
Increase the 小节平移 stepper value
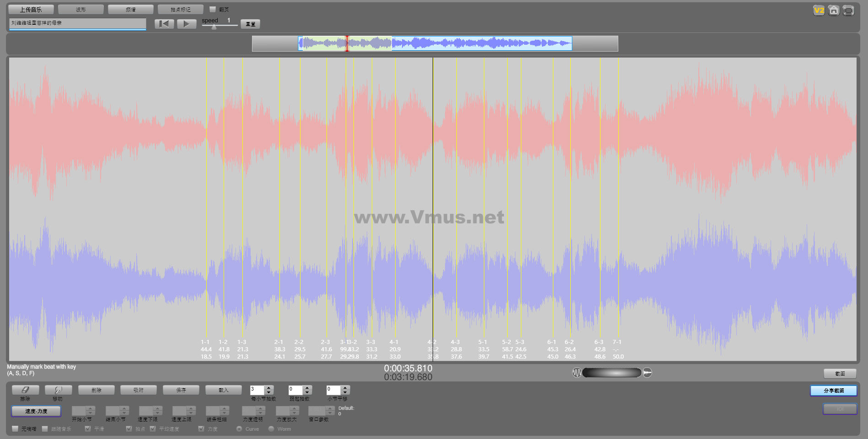(x=345, y=388)
